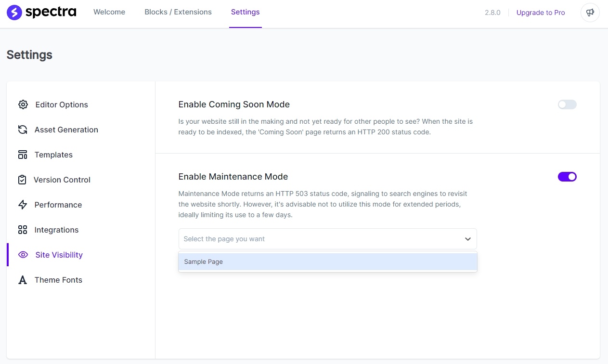Open Theme Fonts settings section
Viewport: 608px width, 364px height.
click(x=58, y=280)
